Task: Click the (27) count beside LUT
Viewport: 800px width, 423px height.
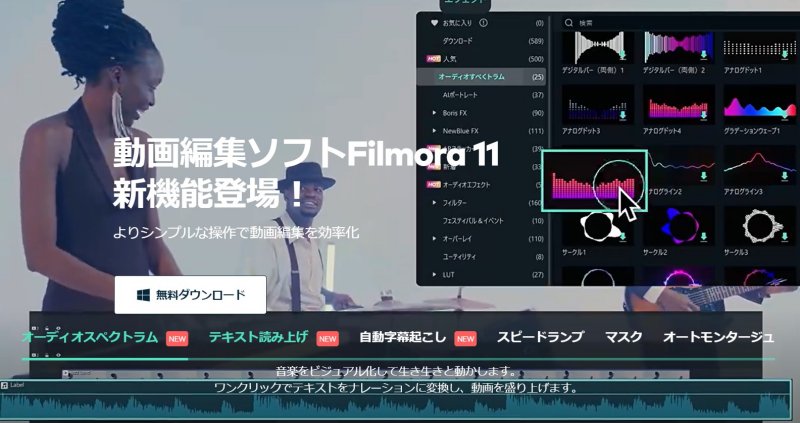Action: (538, 275)
